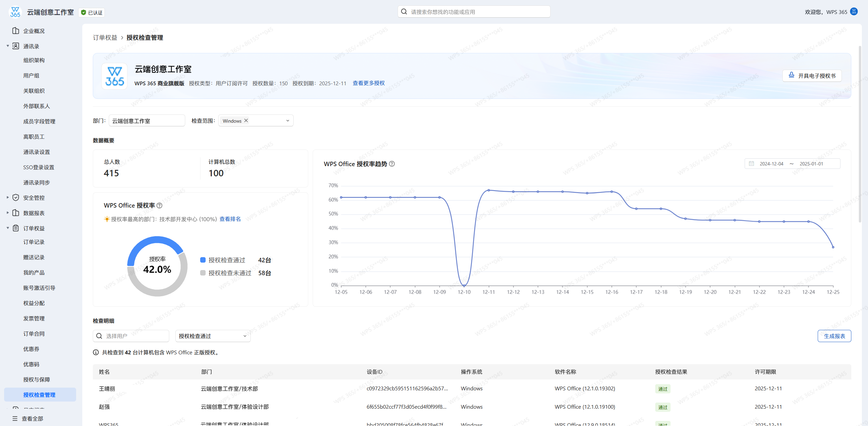This screenshot has width=868, height=426.
Task: Click help icon beside WPS Office 授权率
Action: 159,206
